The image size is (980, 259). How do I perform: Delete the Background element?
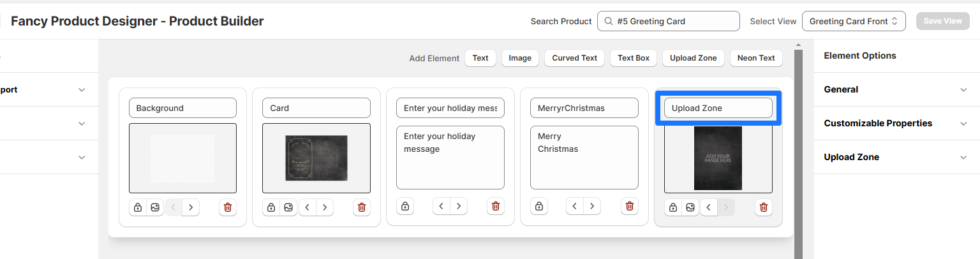(x=228, y=207)
